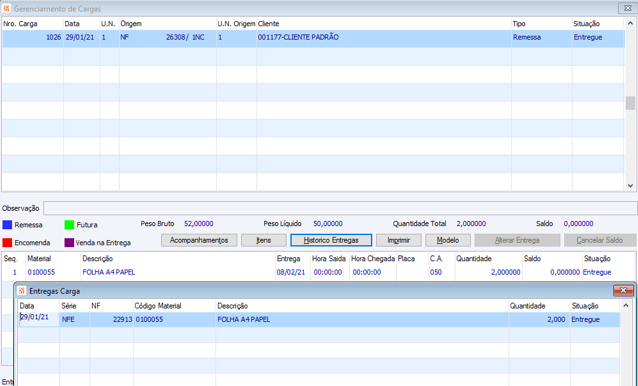The image size is (638, 386).
Task: Click the Cliente column header
Action: 269,24
